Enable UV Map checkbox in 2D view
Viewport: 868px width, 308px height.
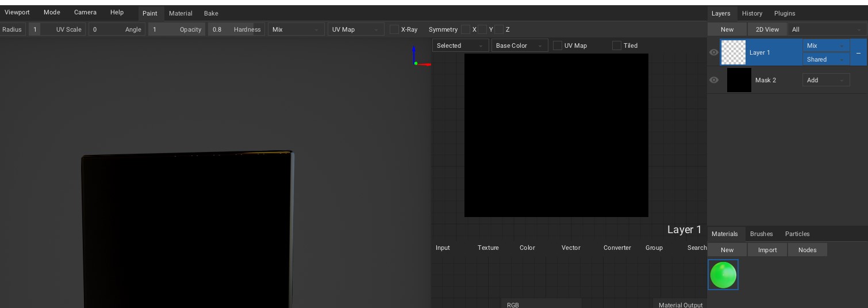click(558, 45)
